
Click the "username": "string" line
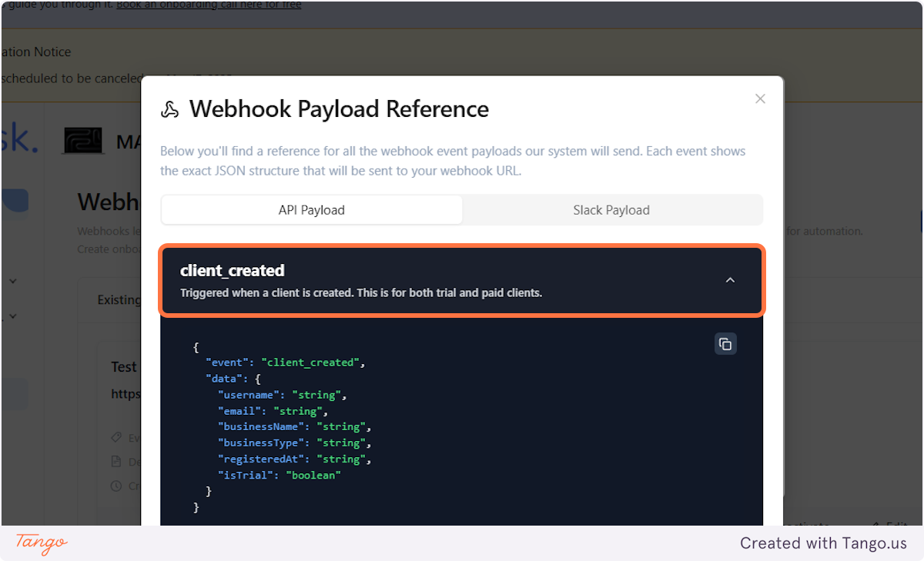(283, 395)
